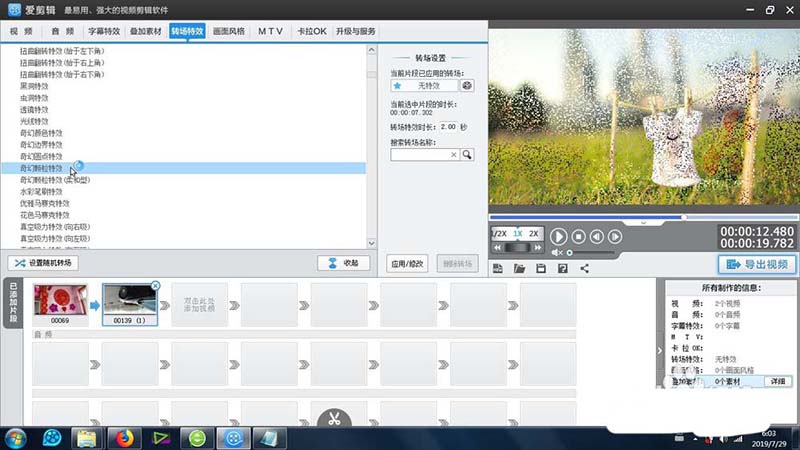Click the transition duration 2.00 field
The height and width of the screenshot is (450, 800).
click(x=448, y=127)
